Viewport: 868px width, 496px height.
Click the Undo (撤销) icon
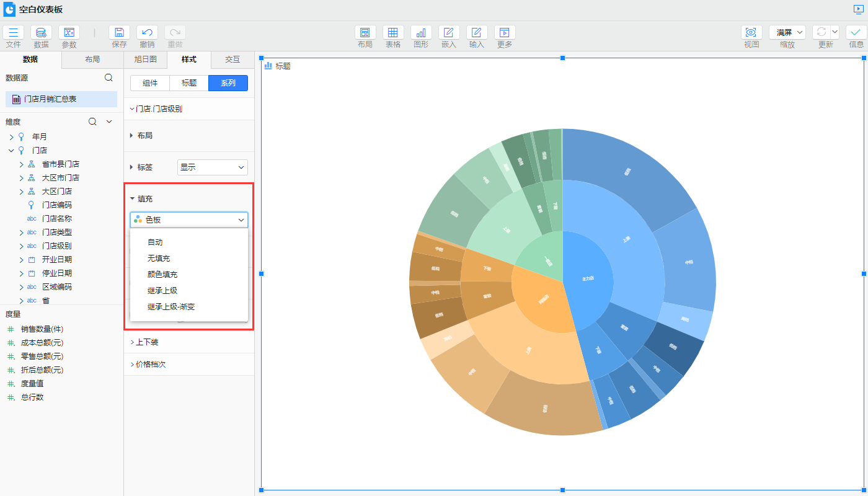coord(147,33)
